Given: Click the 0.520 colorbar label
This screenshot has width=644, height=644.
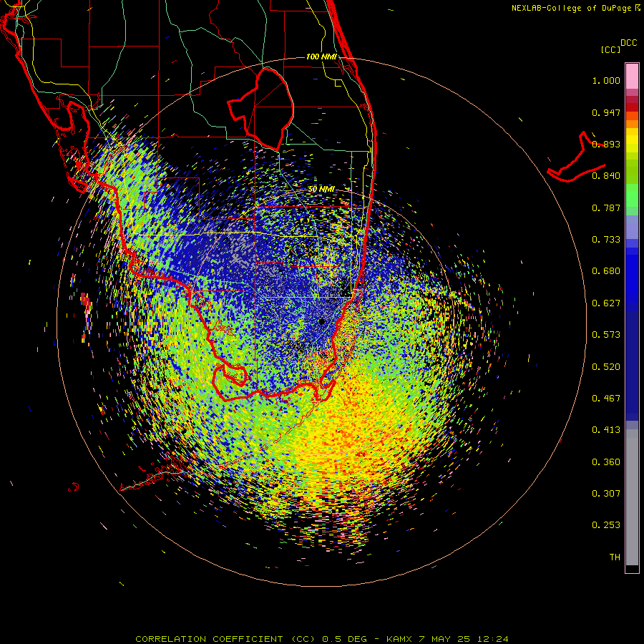Looking at the screenshot, I should click(606, 367).
